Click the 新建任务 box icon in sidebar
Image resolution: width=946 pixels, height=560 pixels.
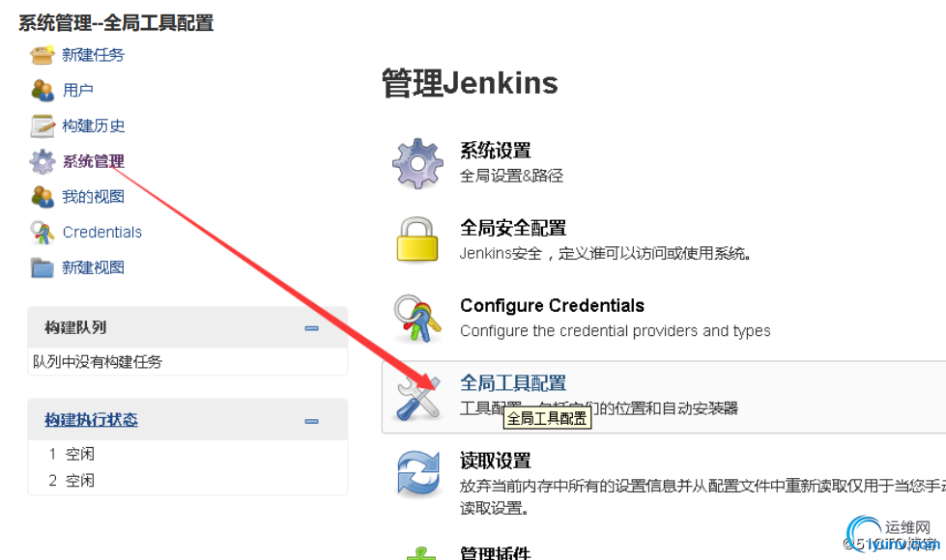click(x=43, y=55)
